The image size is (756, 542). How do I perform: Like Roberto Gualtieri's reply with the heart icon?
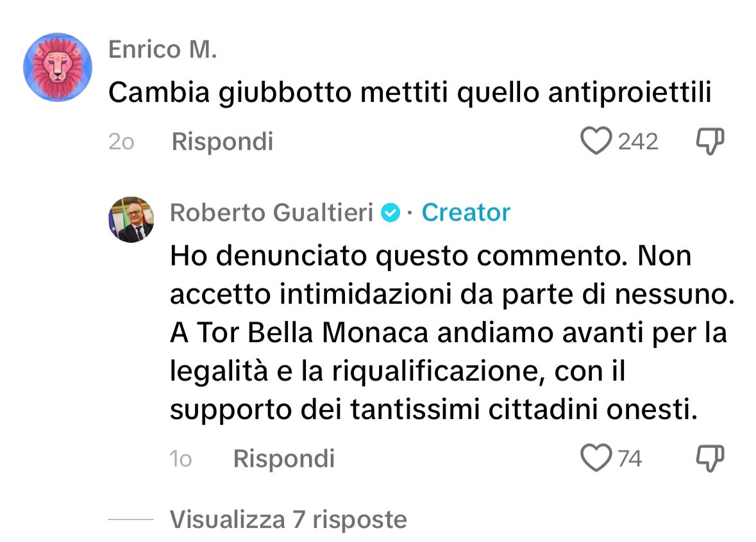598,458
